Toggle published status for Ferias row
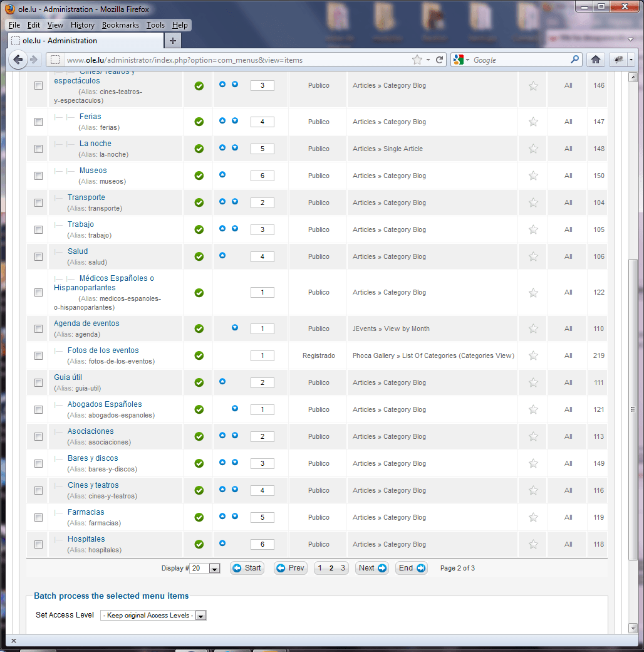This screenshot has height=652, width=644. coord(199,122)
